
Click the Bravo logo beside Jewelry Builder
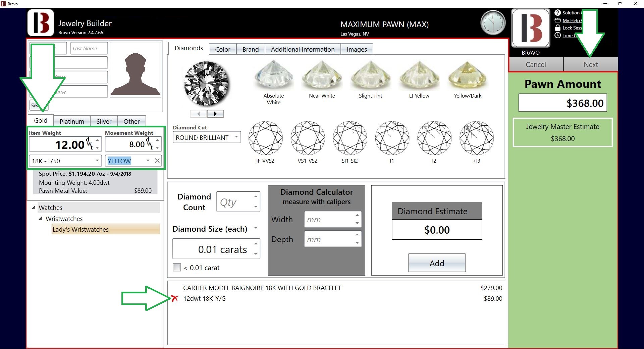(41, 23)
